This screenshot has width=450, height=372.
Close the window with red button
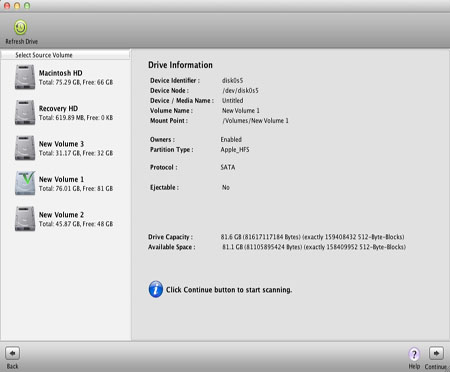[x=7, y=6]
